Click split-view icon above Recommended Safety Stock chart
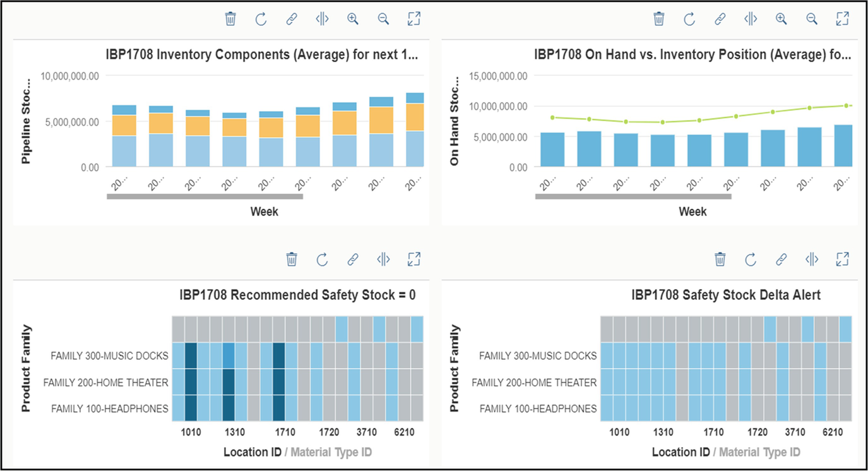868x471 pixels. point(383,259)
